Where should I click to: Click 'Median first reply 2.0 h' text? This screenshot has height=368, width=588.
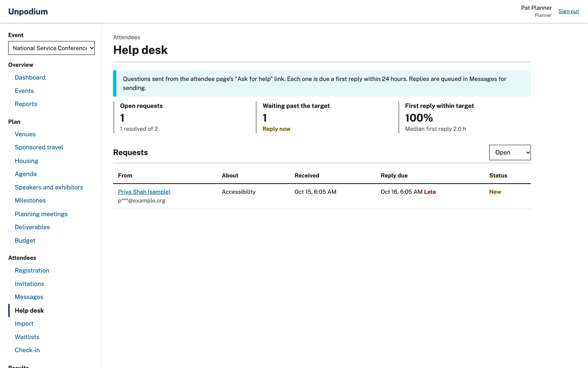(x=435, y=129)
